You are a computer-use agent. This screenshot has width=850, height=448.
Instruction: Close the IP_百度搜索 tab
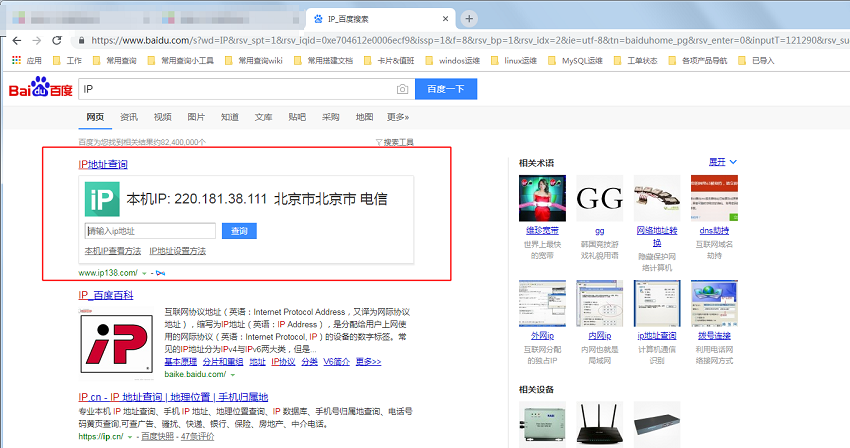click(446, 18)
